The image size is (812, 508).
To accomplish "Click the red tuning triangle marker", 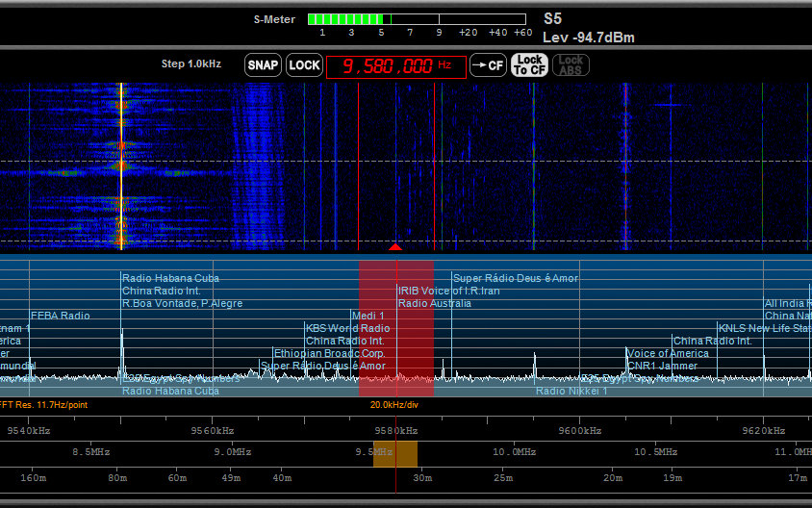I will click(395, 246).
